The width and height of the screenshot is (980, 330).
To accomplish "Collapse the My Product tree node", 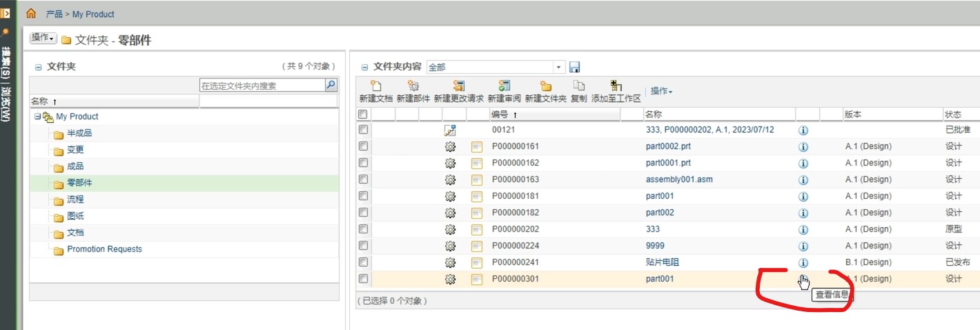I will point(37,117).
